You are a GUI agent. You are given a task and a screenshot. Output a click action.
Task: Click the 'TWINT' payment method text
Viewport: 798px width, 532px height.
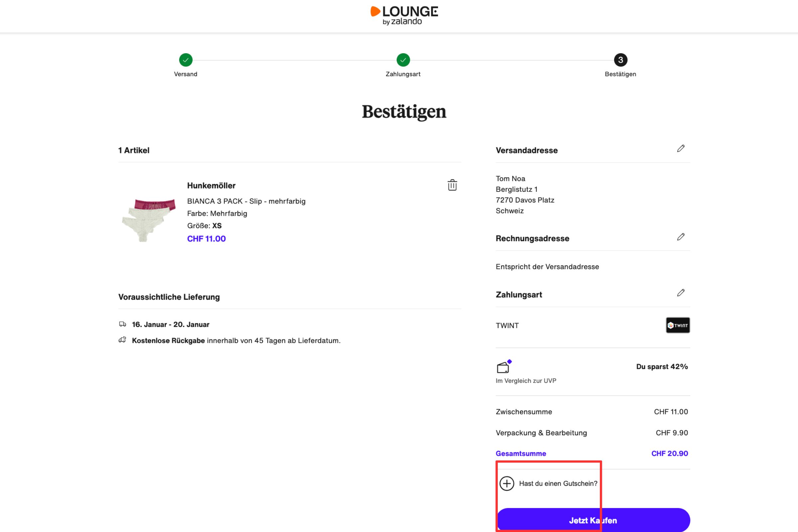(507, 326)
